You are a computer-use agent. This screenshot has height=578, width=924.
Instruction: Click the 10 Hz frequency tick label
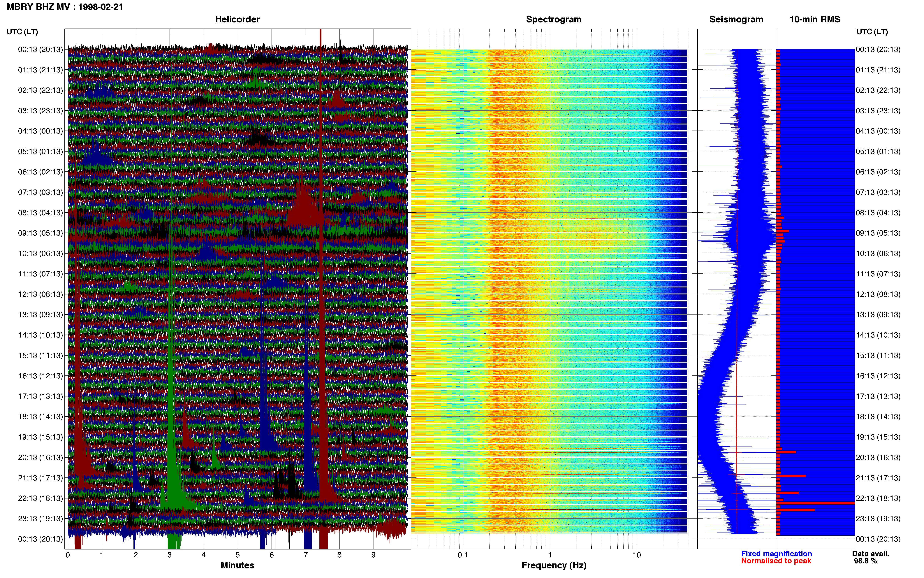tap(637, 555)
